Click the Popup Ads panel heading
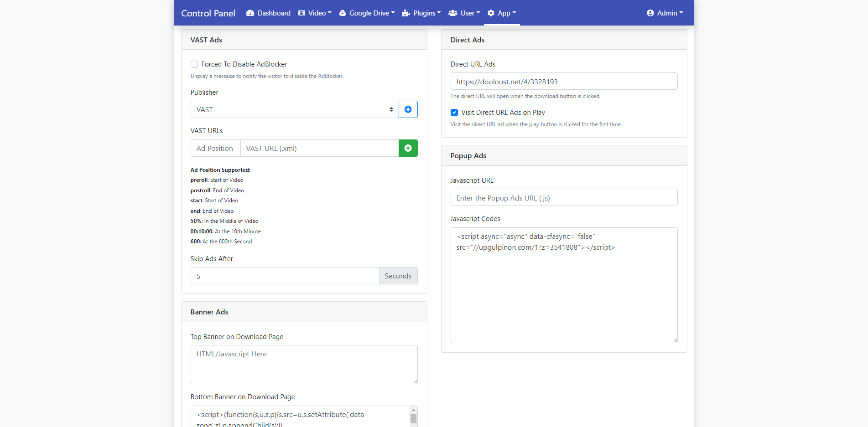 [x=468, y=156]
